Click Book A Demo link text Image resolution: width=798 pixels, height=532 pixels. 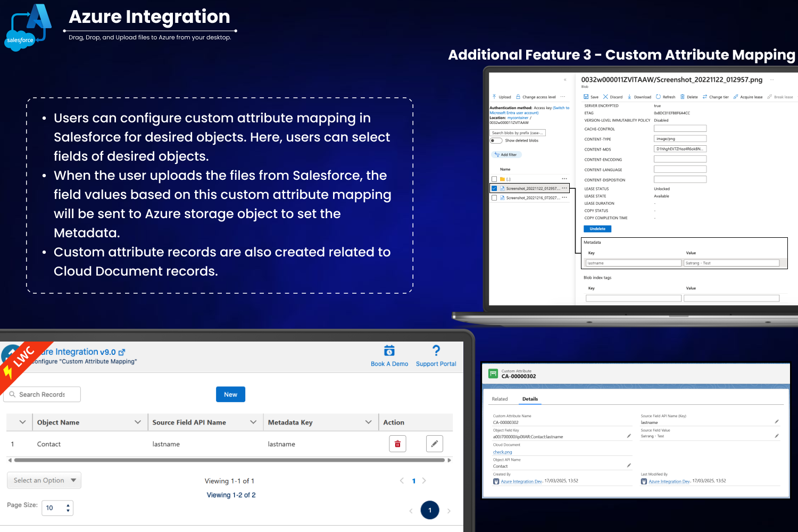pos(389,364)
